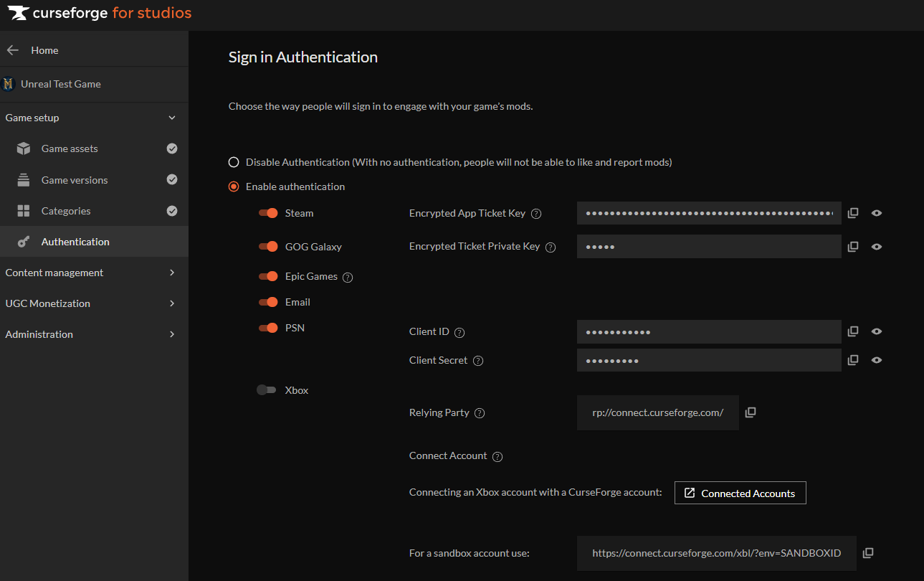Viewport: 924px width, 581px height.
Task: Copy the Encrypted App Ticket Key
Action: pyautogui.click(x=853, y=213)
